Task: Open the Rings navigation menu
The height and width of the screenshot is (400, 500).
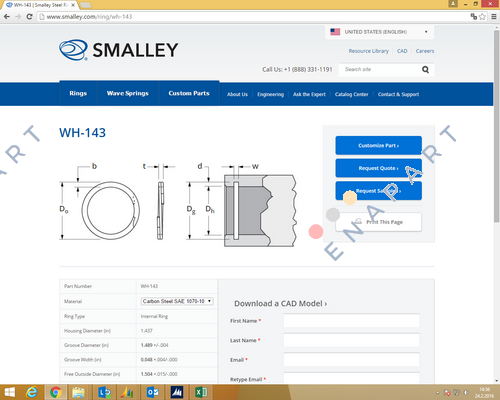Action: click(x=78, y=93)
